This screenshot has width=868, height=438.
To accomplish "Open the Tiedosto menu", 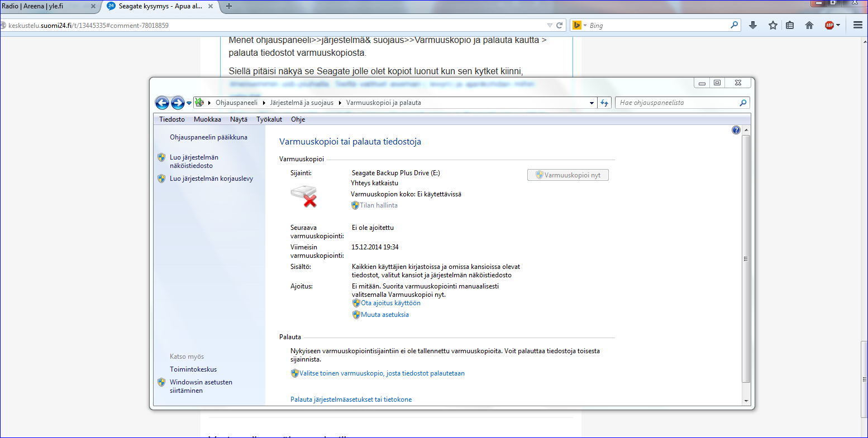I will tap(172, 119).
